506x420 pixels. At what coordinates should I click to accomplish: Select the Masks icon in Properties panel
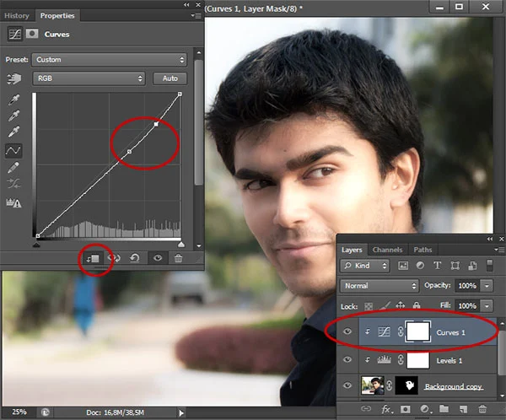(32, 34)
